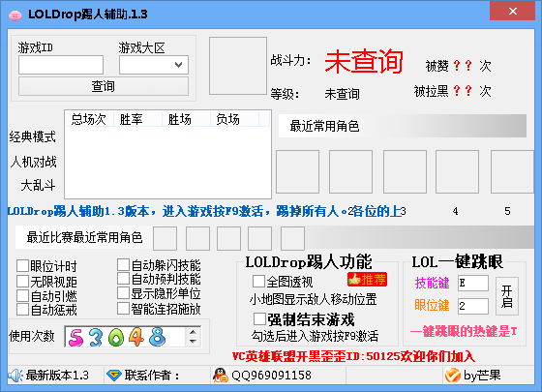This screenshot has width=542, height=392.
Task: Click the 大乱斗 row label
Action: point(38,186)
